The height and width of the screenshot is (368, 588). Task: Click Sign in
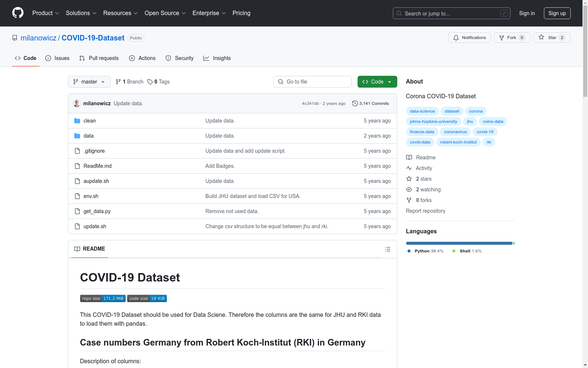527,13
